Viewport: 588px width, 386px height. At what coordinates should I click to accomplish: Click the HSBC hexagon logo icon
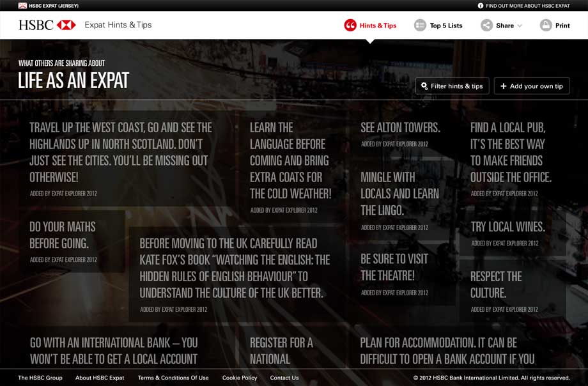pyautogui.click(x=66, y=25)
